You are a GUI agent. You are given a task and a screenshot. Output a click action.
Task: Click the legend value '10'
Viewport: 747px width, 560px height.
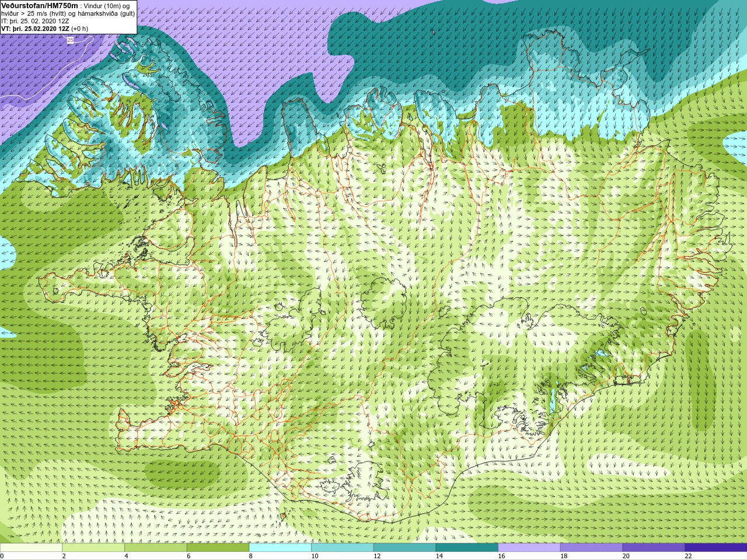click(x=315, y=556)
